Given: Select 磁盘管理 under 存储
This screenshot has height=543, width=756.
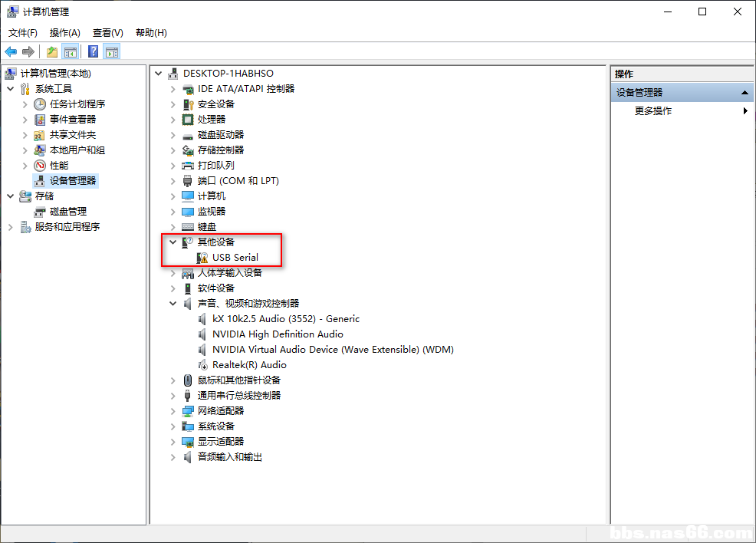Looking at the screenshot, I should pos(68,211).
